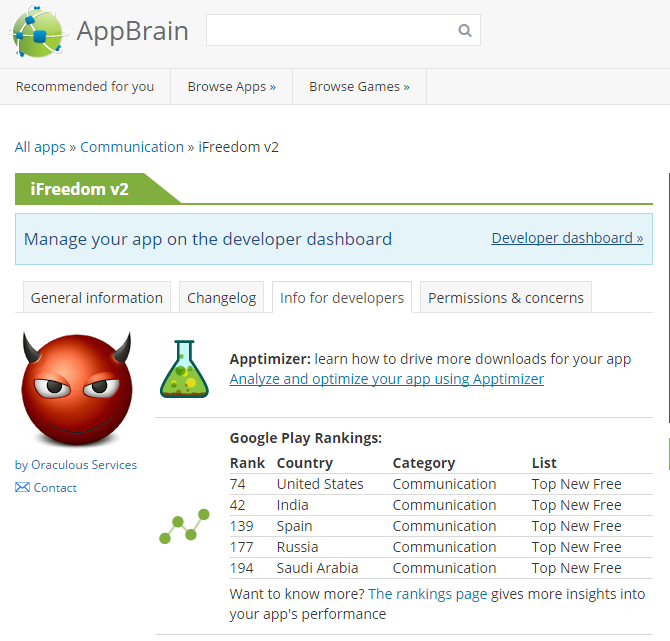
Task: Click the Russia country cell
Action: (297, 547)
